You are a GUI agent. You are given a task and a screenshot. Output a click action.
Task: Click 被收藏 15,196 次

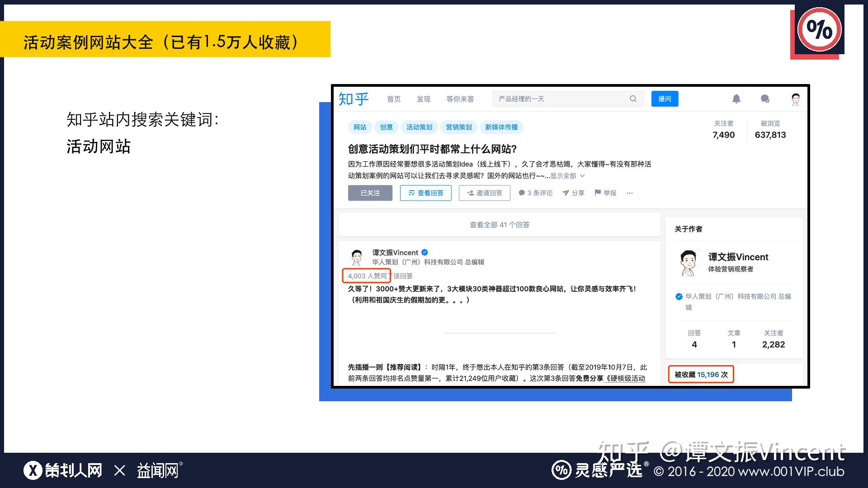pyautogui.click(x=701, y=375)
